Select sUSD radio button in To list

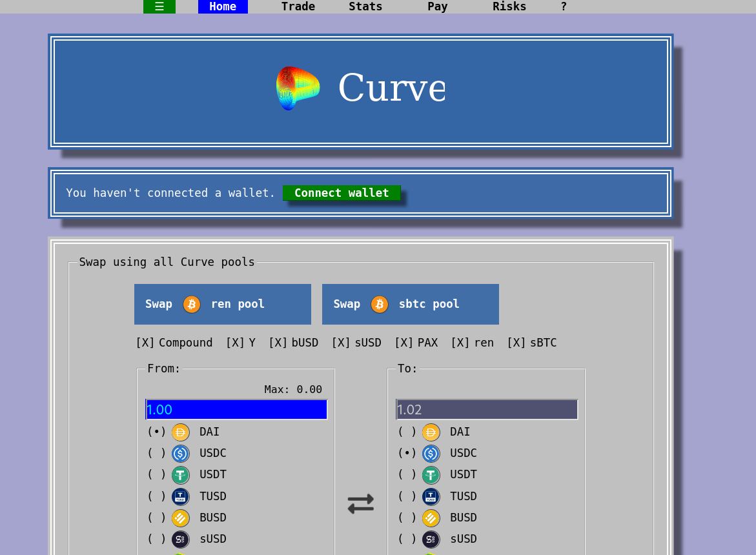[407, 539]
